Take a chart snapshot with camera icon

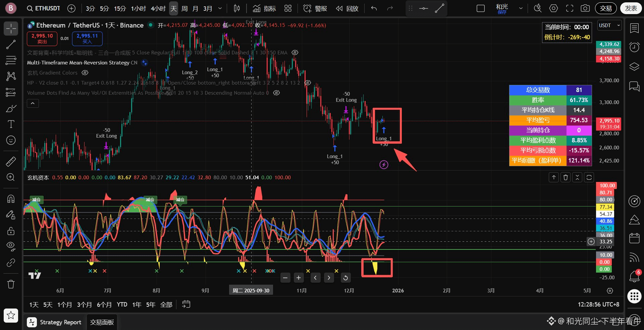[x=585, y=8]
